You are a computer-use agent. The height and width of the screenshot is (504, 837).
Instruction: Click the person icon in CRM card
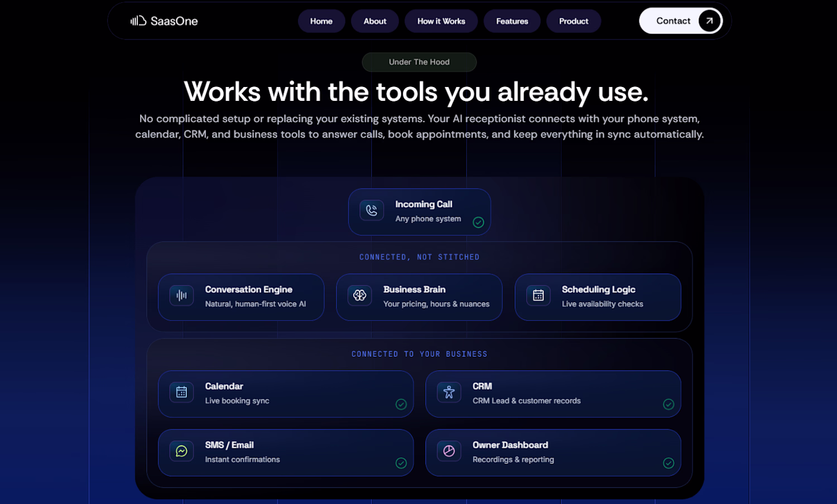click(449, 392)
